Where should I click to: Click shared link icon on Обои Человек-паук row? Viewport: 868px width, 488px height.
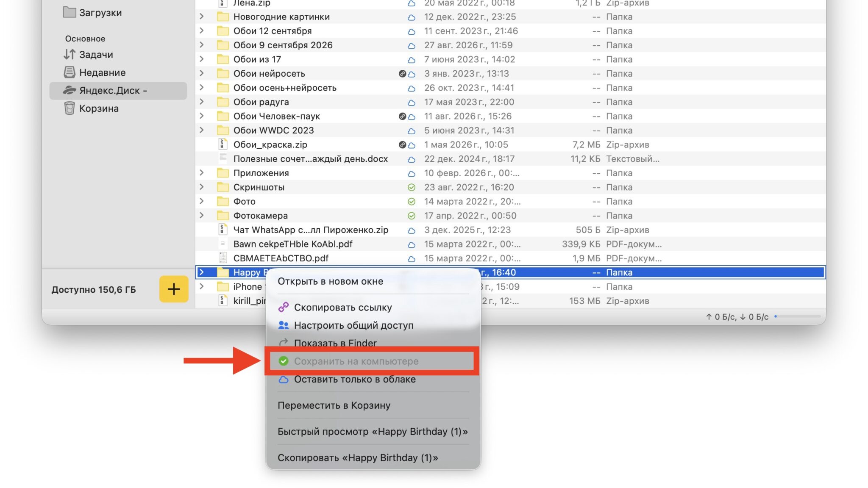pyautogui.click(x=402, y=116)
